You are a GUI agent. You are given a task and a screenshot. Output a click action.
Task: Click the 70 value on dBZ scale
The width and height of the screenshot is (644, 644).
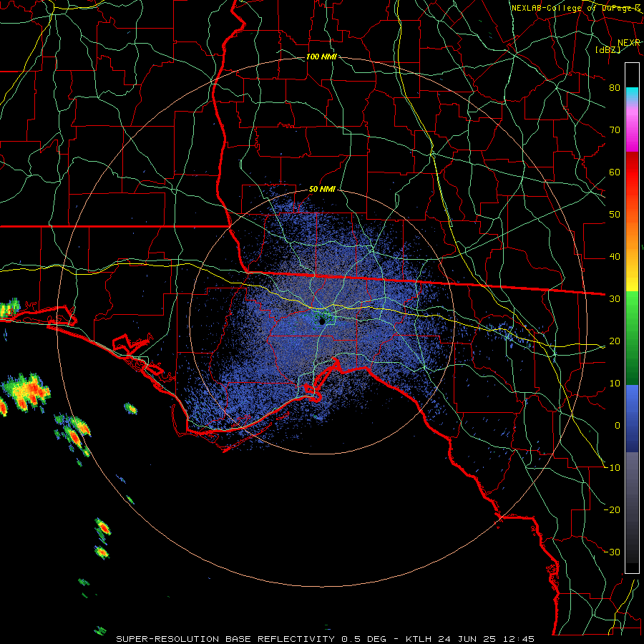615,130
